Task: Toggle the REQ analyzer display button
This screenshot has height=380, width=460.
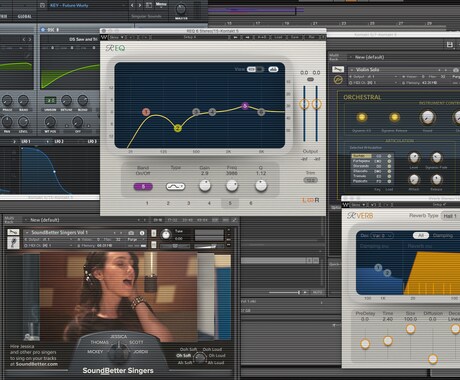Action: pos(273,69)
